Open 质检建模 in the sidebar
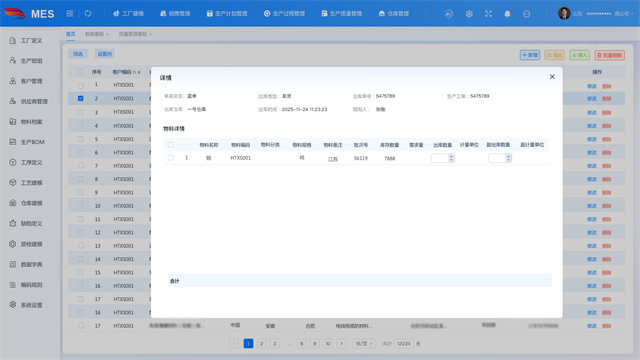The height and width of the screenshot is (360, 640). (27, 244)
